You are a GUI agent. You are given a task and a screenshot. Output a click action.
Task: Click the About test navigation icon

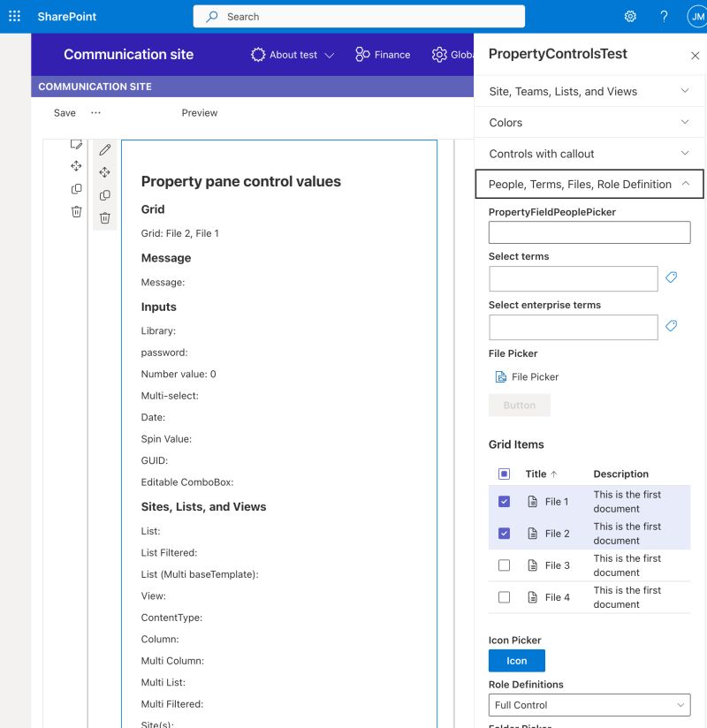258,55
